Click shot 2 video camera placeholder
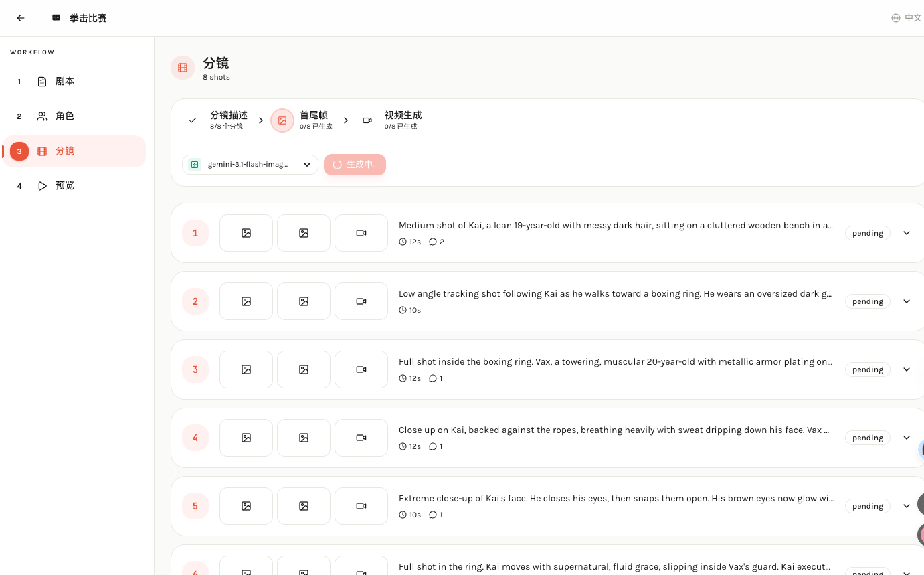Screen dimensions: 924x575 361,301
